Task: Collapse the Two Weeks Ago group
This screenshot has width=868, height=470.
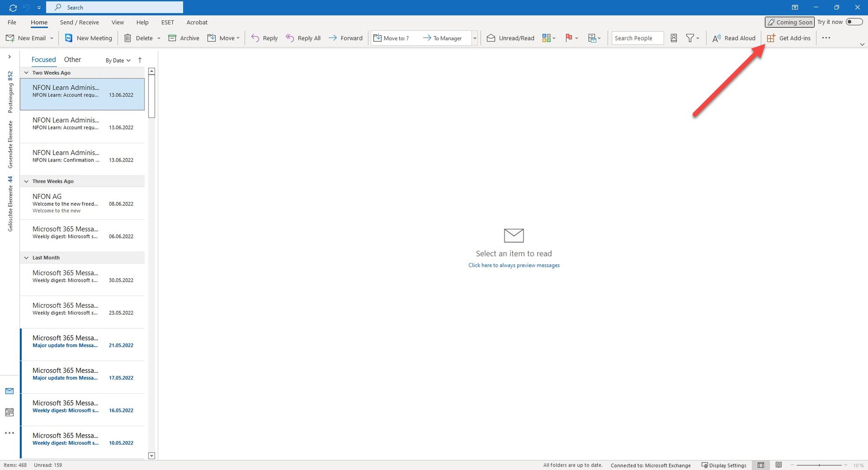Action: pos(26,73)
